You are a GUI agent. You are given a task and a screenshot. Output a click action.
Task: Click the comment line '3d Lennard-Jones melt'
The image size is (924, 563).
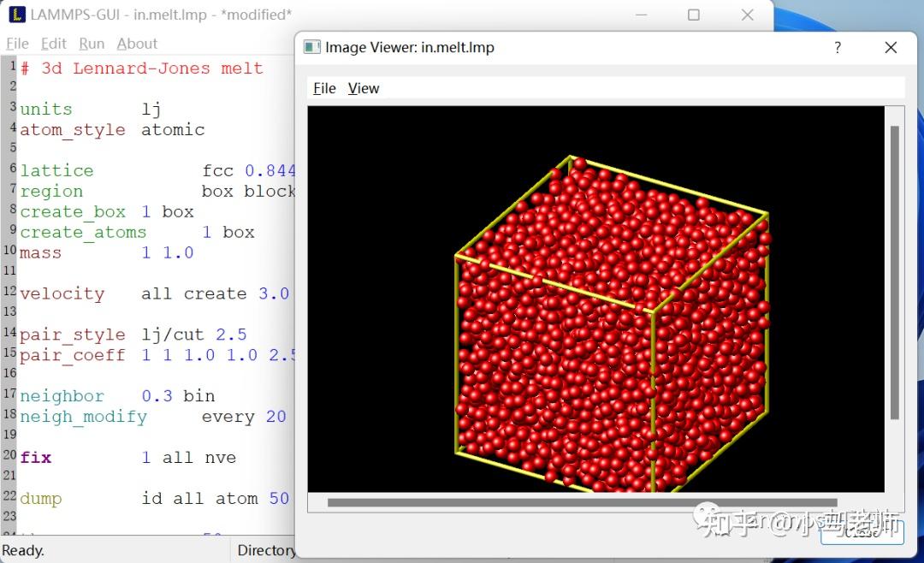pyautogui.click(x=152, y=68)
